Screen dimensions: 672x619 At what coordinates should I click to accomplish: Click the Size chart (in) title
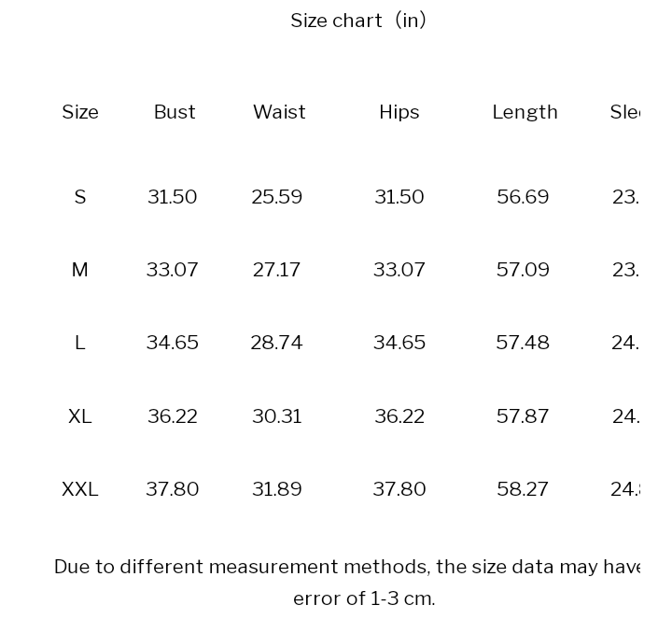pos(358,21)
